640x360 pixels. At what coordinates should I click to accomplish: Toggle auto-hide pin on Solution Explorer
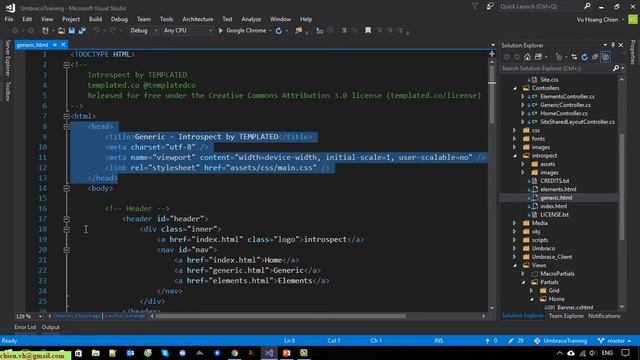tap(613, 45)
